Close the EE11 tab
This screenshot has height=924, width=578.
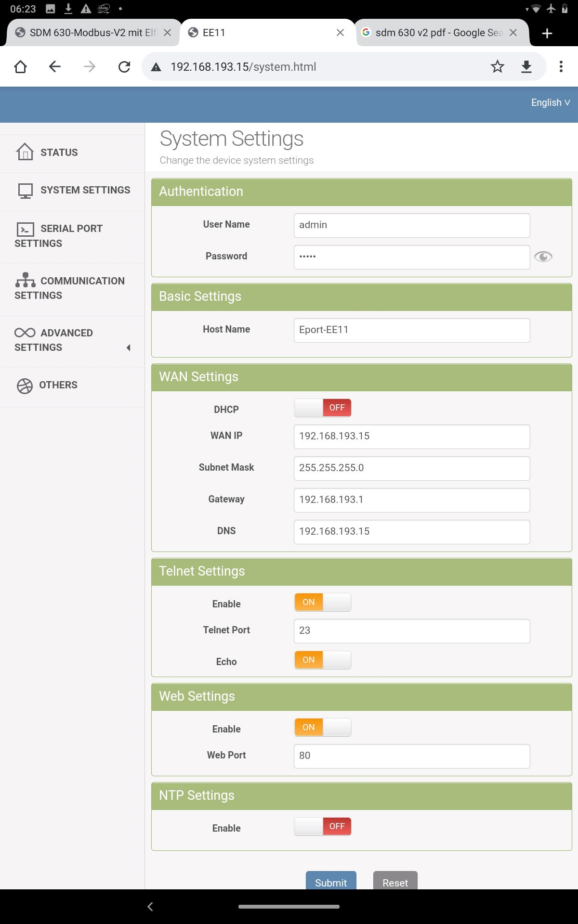click(340, 32)
